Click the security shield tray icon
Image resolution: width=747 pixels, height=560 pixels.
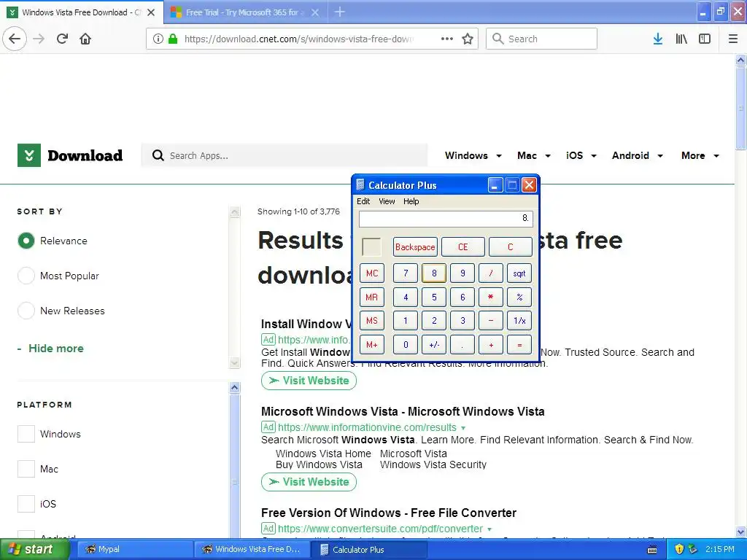pos(679,549)
